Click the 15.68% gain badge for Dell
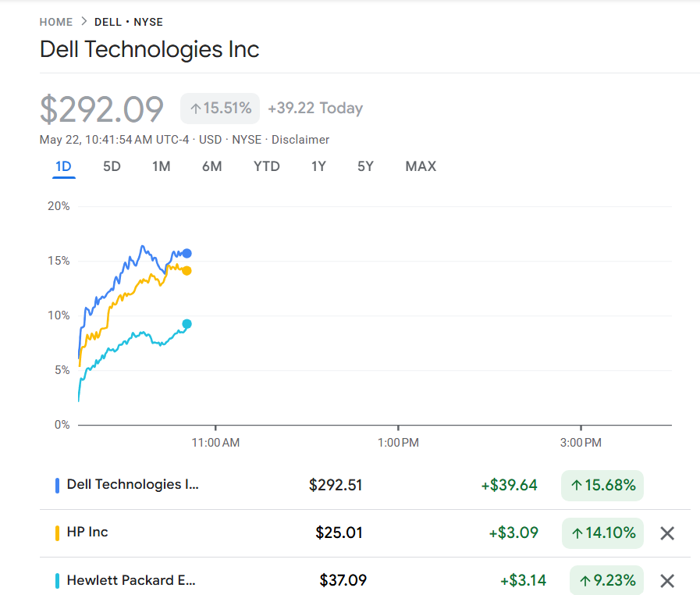The width and height of the screenshot is (700, 595). 602,485
